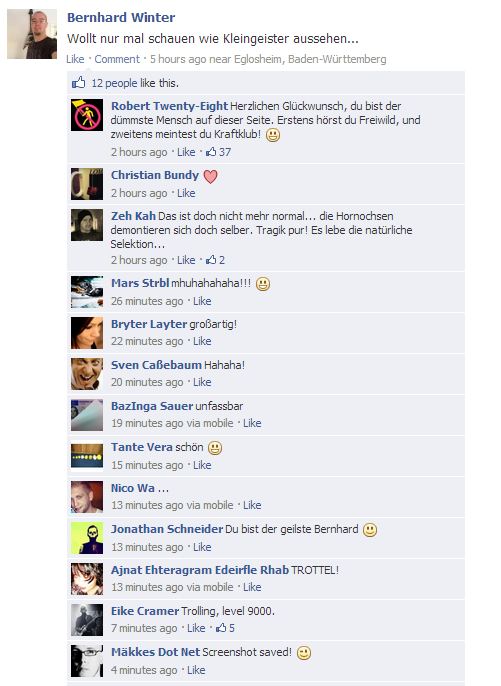Open Mäkkes Dot Net's avatar with glasses
Viewport: 501px width, 686px height.
click(x=87, y=661)
